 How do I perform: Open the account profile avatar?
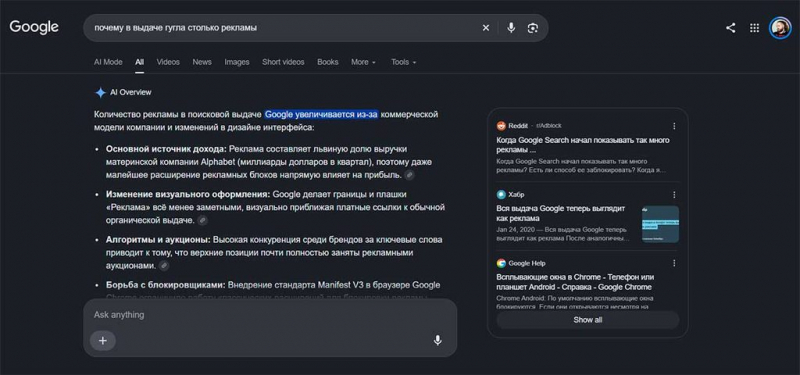point(780,28)
